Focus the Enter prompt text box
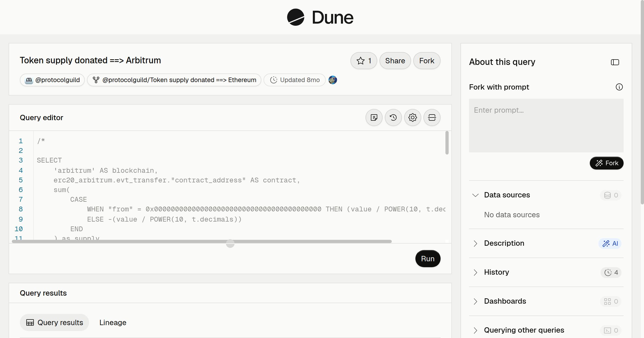The width and height of the screenshot is (644, 338). (x=546, y=126)
